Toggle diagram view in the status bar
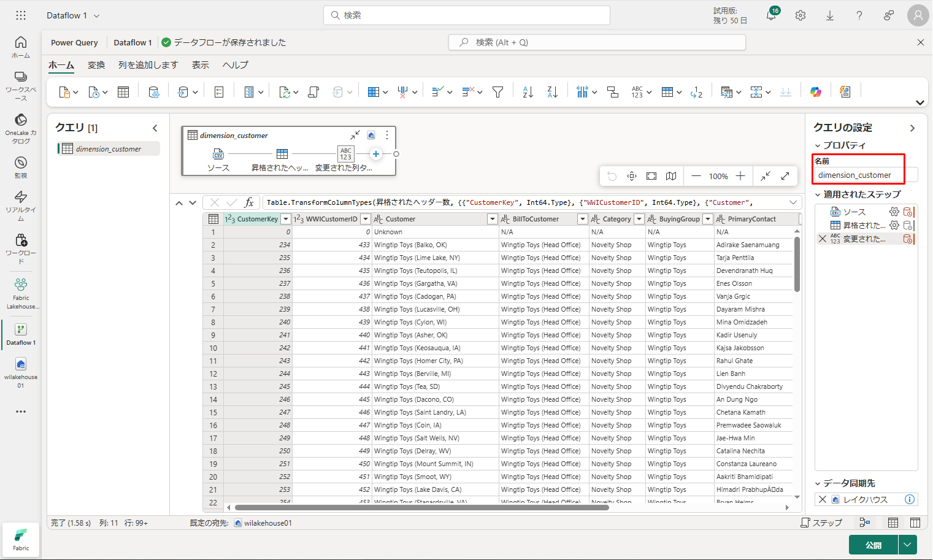 [x=865, y=523]
